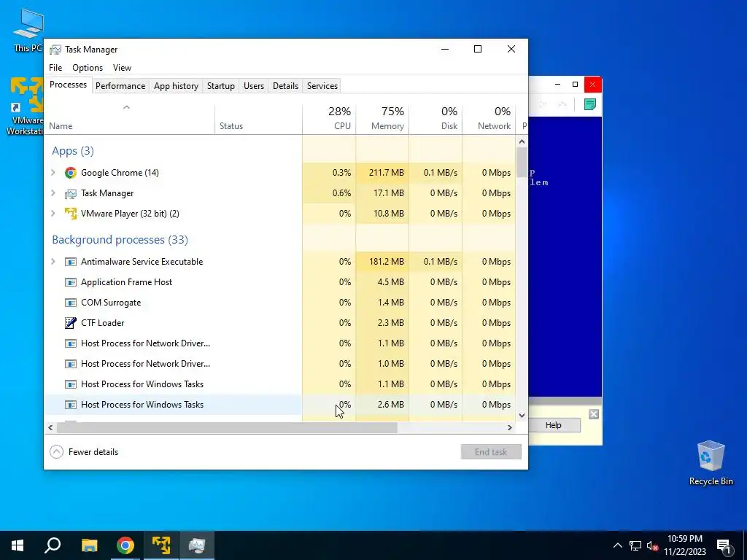Switch to Chrome in the taskbar
This screenshot has width=747, height=560.
tap(125, 545)
